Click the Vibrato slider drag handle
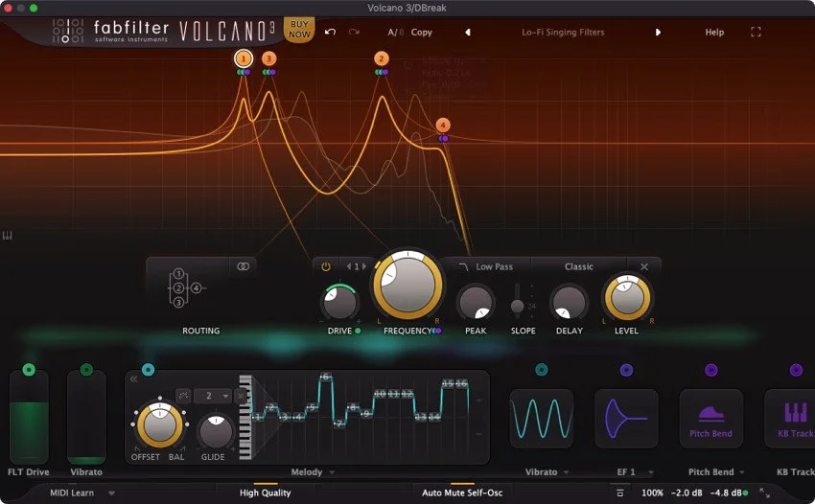Screen dimensions: 815x504 tap(87, 370)
